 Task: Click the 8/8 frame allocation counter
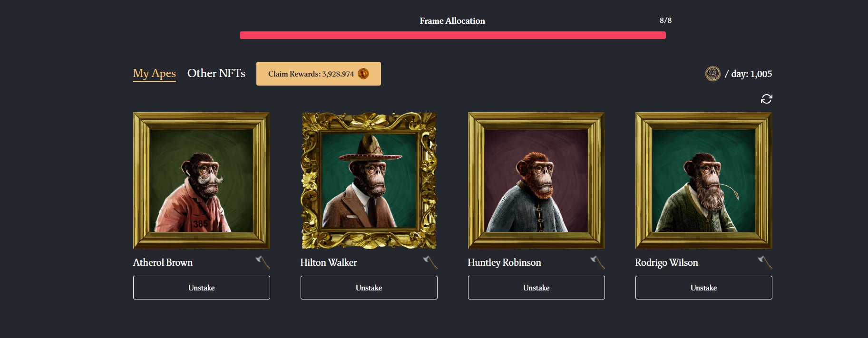(665, 20)
